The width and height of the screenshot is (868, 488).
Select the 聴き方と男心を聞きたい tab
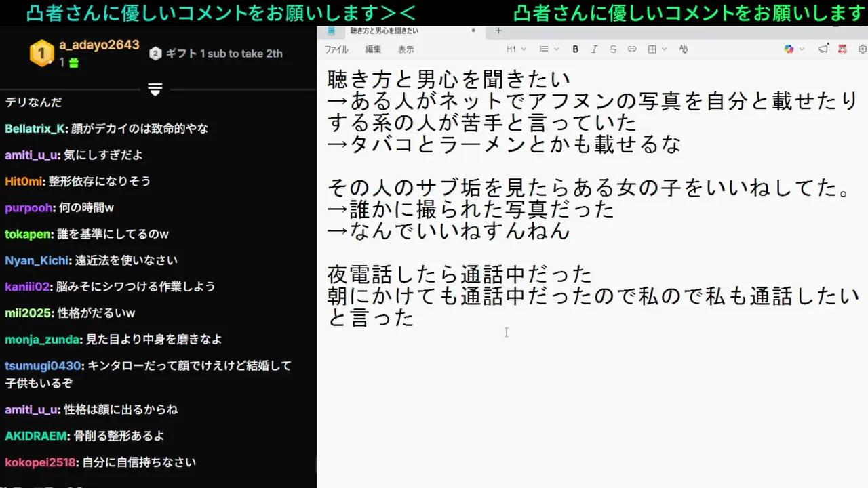(x=384, y=30)
